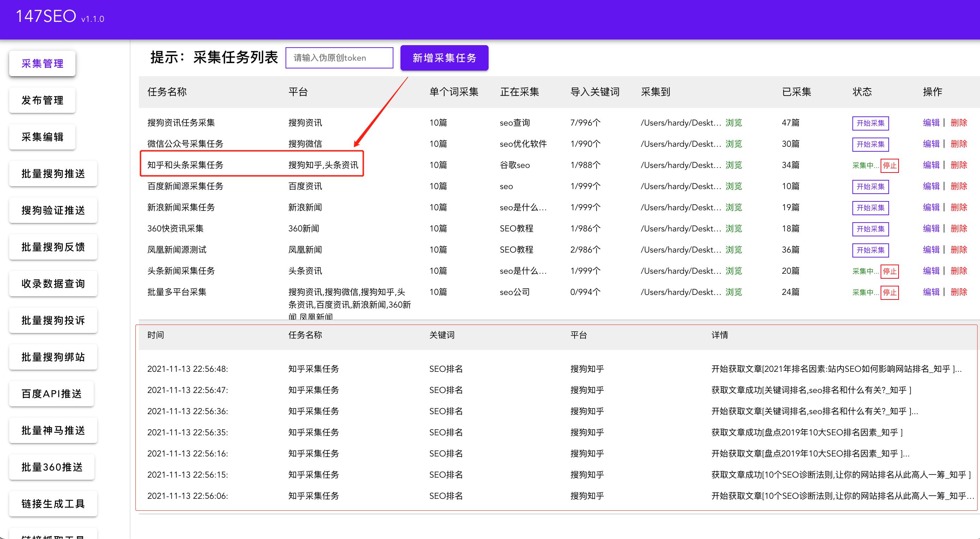980x539 pixels.
Task: Click the 已采集 column header
Action: pos(797,92)
